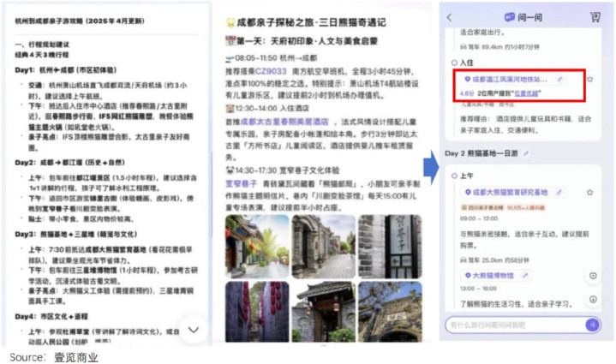Send the travel question with purple arrow
Image resolution: width=616 pixels, height=364 pixels.
[592, 325]
